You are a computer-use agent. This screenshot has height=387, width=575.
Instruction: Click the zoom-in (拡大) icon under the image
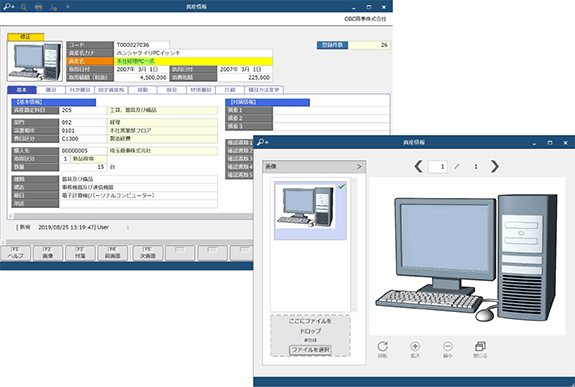pos(415,349)
